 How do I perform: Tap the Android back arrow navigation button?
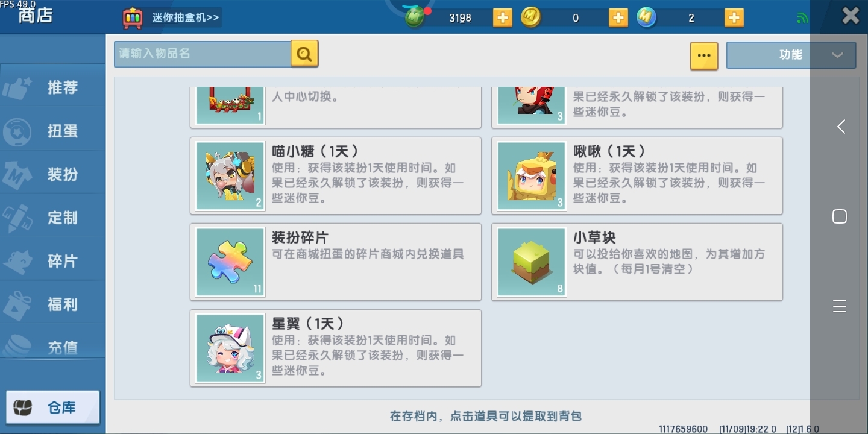pyautogui.click(x=840, y=127)
